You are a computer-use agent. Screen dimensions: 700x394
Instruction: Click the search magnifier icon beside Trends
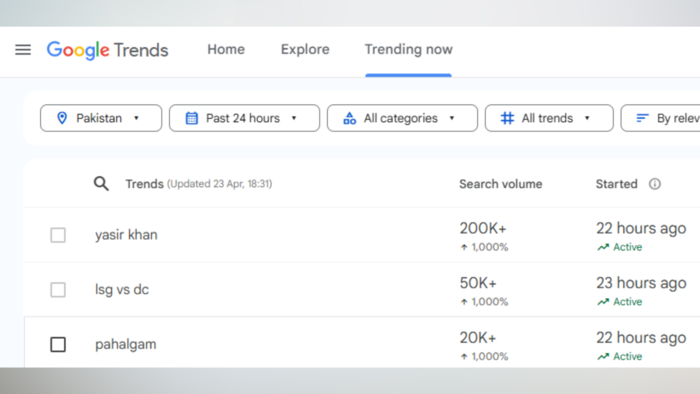pos(101,183)
